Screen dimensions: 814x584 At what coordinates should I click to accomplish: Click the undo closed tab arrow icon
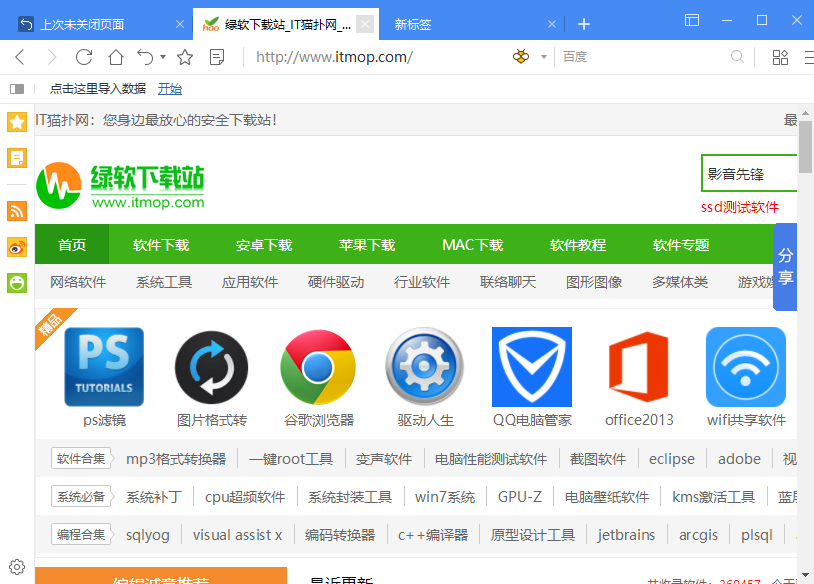point(145,57)
